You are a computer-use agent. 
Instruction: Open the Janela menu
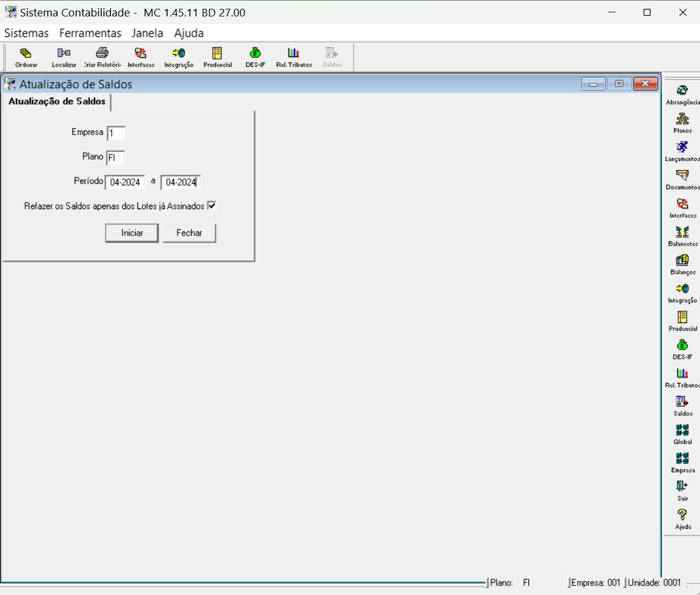(x=148, y=33)
